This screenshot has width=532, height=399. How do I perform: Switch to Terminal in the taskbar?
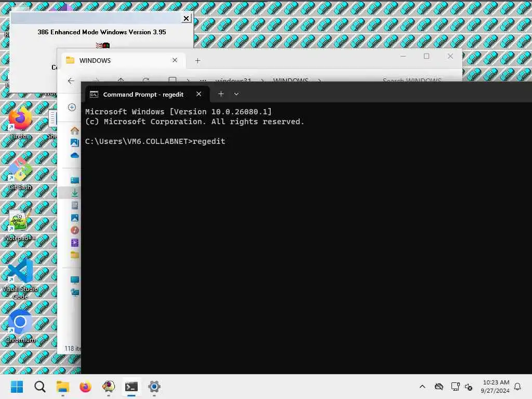tap(131, 387)
